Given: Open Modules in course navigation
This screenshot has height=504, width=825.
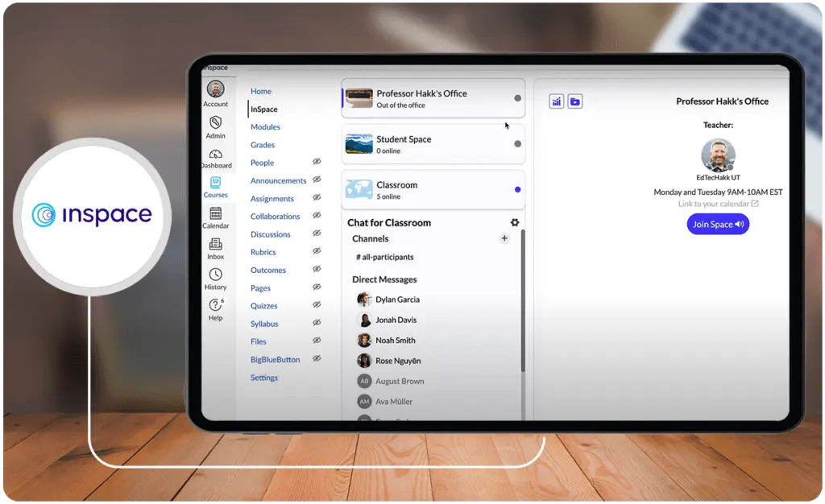Looking at the screenshot, I should click(x=265, y=126).
